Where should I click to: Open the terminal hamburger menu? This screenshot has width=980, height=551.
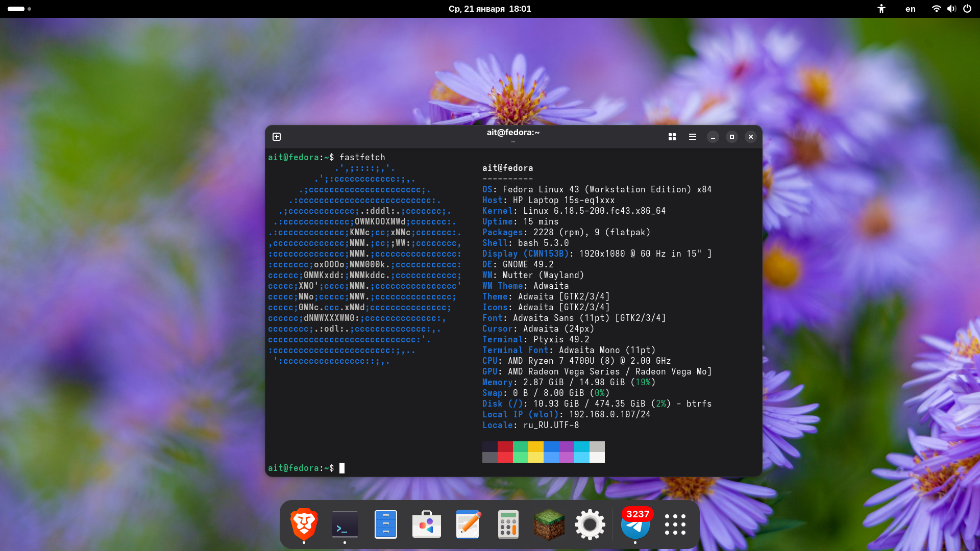693,137
